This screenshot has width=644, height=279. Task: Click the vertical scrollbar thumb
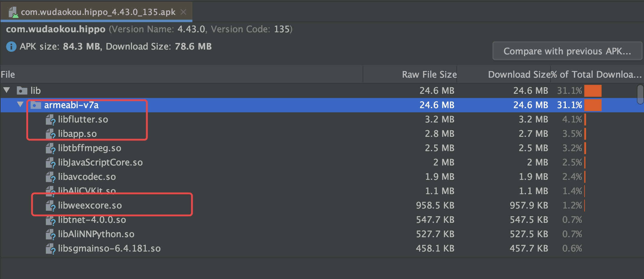click(x=640, y=94)
